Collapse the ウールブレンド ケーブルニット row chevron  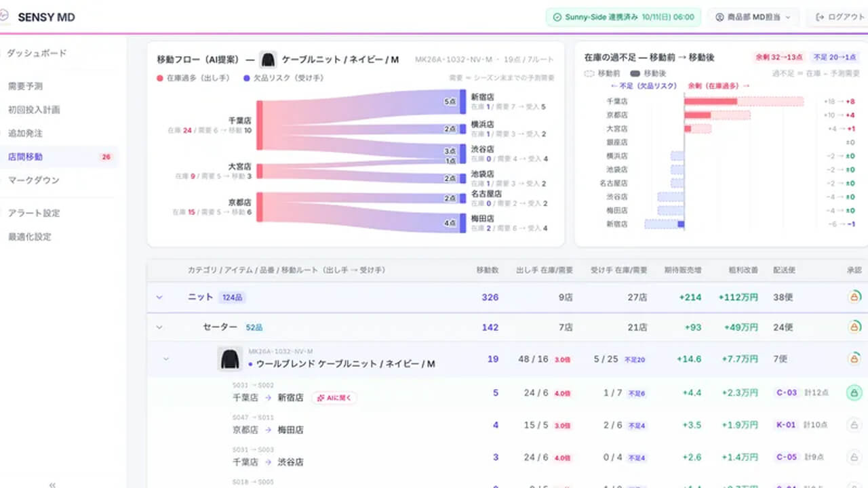(x=165, y=359)
